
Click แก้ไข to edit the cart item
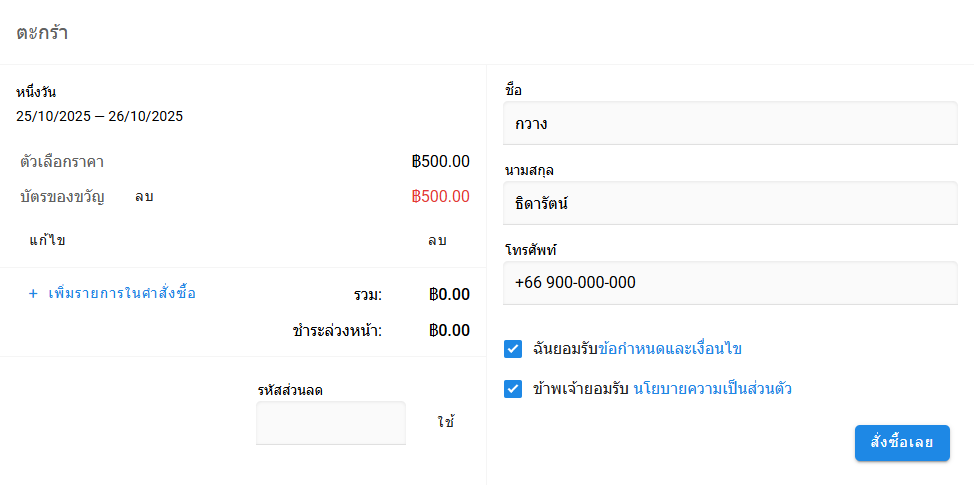pos(47,241)
